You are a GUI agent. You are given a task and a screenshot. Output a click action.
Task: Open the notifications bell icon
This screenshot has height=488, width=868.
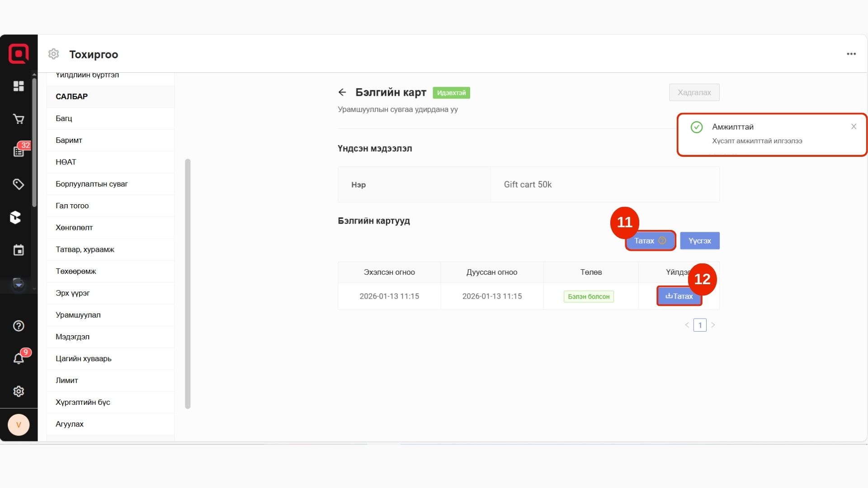click(19, 359)
